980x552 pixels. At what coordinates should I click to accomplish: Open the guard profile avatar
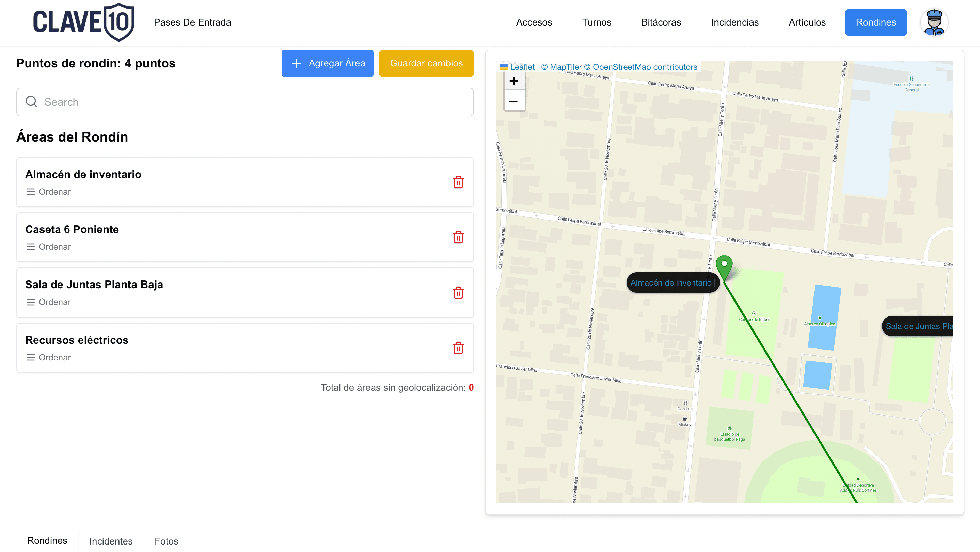coord(934,22)
